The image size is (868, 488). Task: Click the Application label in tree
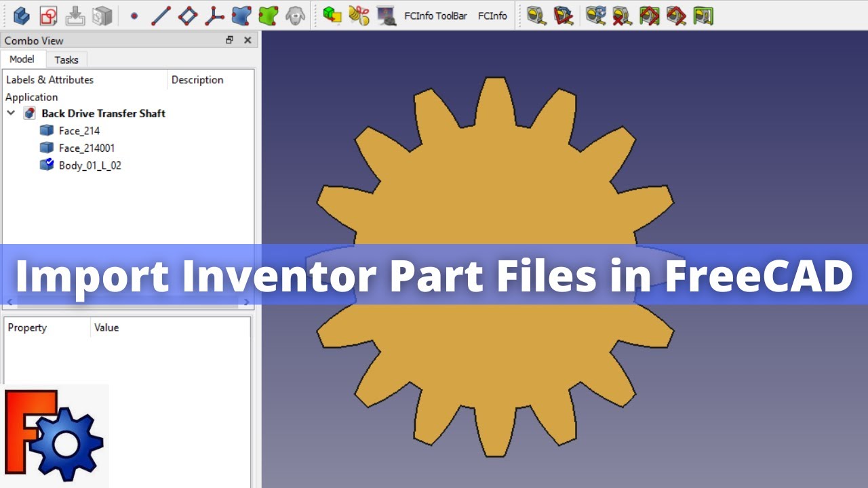tap(32, 97)
